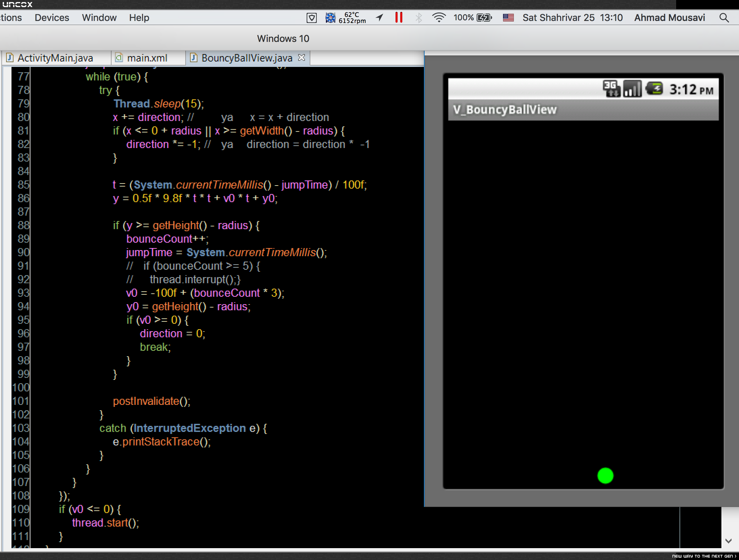This screenshot has height=560, width=739.
Task: Click the red Parallels pause icon
Action: pos(399,17)
